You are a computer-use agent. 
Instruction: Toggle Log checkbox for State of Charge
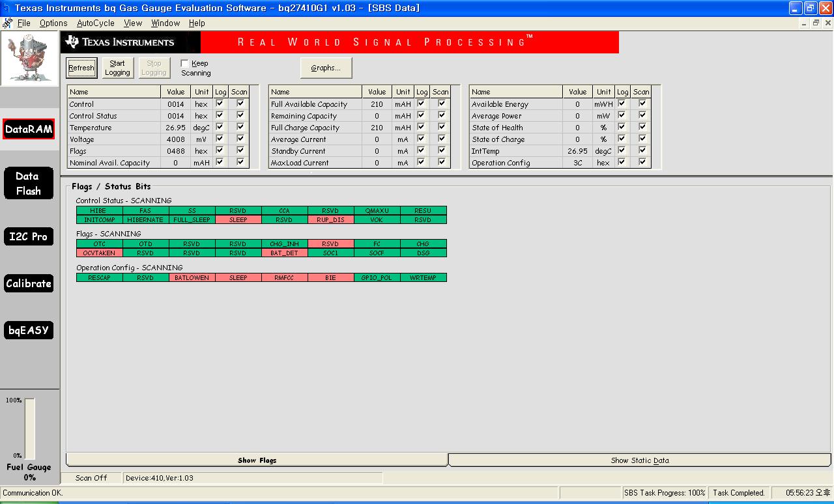tap(622, 139)
